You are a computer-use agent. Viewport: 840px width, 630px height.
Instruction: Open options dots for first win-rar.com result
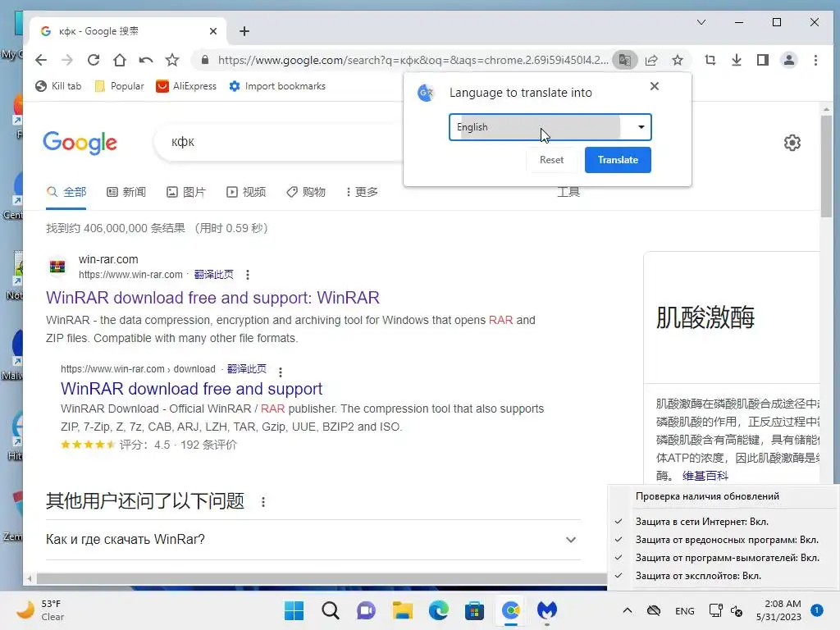point(248,275)
